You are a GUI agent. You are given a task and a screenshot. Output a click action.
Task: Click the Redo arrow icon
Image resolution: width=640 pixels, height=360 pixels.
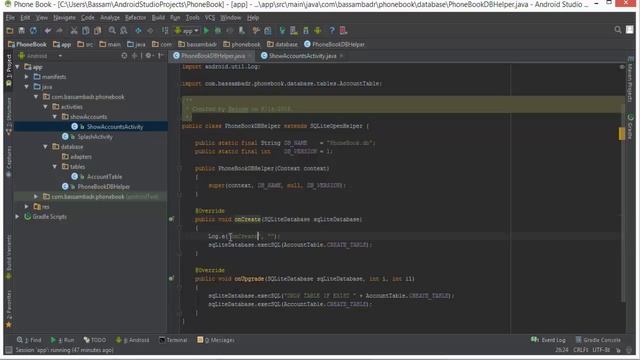[x=60, y=31]
